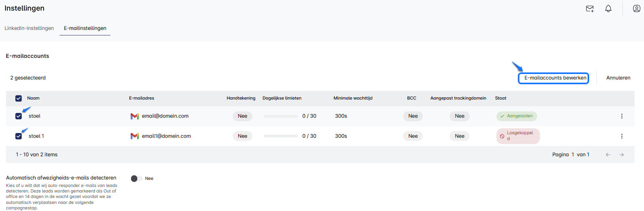Open the user profile icon
This screenshot has height=211, width=644.
(636, 9)
